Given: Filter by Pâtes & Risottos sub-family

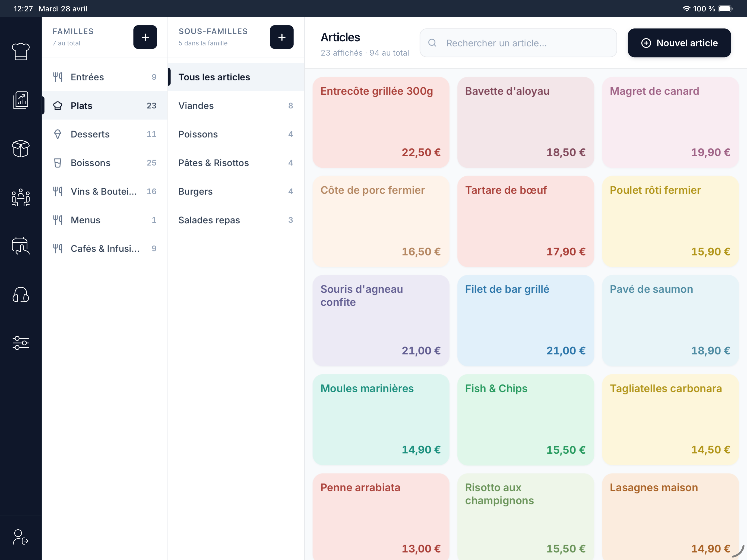Looking at the screenshot, I should (236, 163).
